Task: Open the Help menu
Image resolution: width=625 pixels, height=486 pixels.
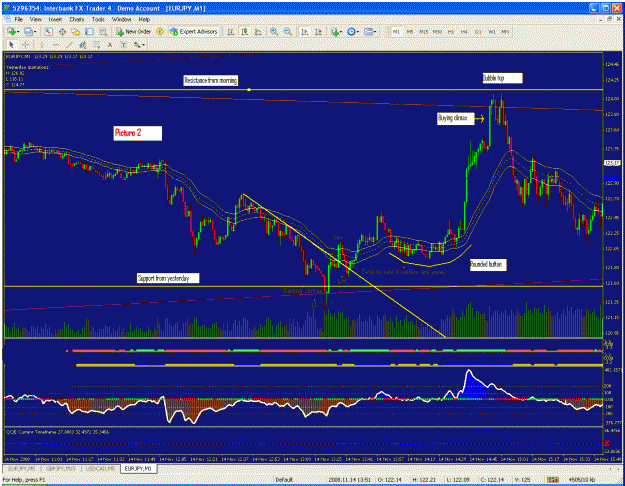Action: [144, 19]
